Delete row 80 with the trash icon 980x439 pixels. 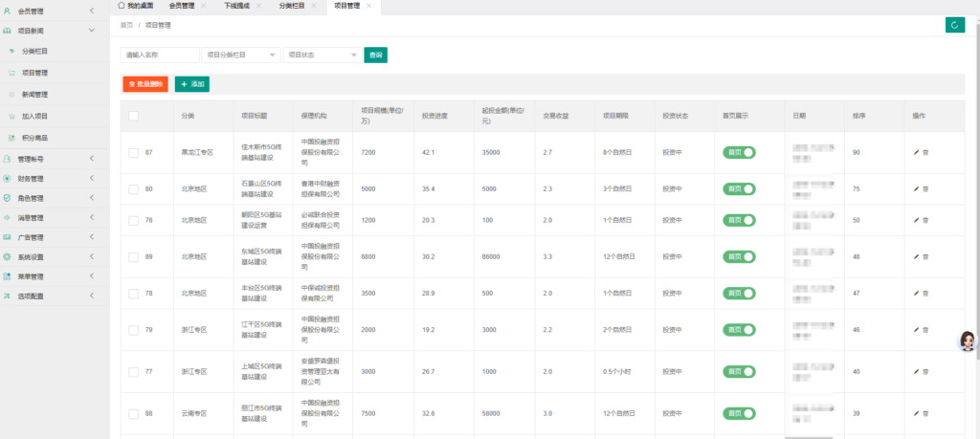coord(925,188)
